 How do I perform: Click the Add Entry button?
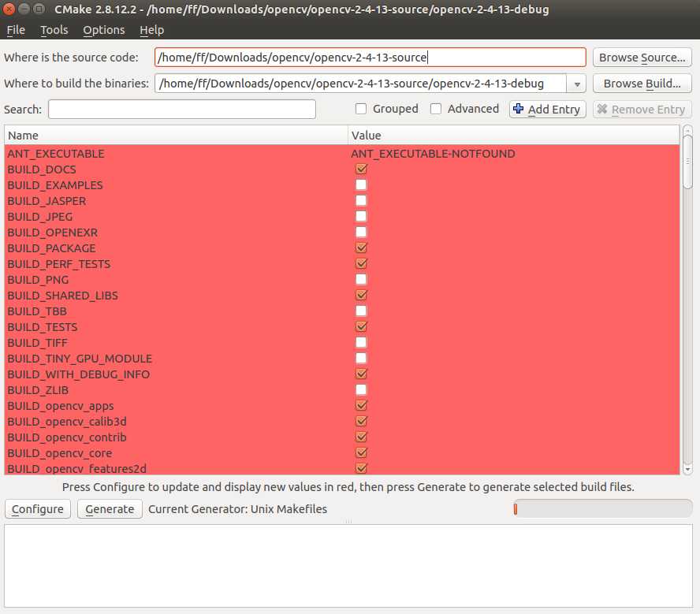[547, 110]
